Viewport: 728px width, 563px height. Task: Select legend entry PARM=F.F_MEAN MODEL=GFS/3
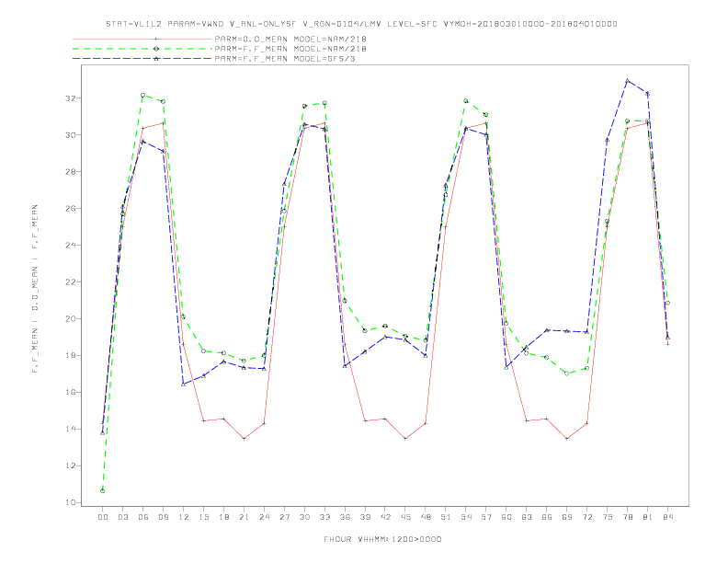coord(285,59)
